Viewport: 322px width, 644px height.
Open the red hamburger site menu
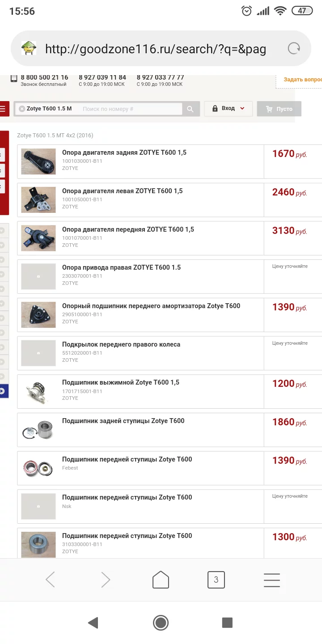[4, 109]
